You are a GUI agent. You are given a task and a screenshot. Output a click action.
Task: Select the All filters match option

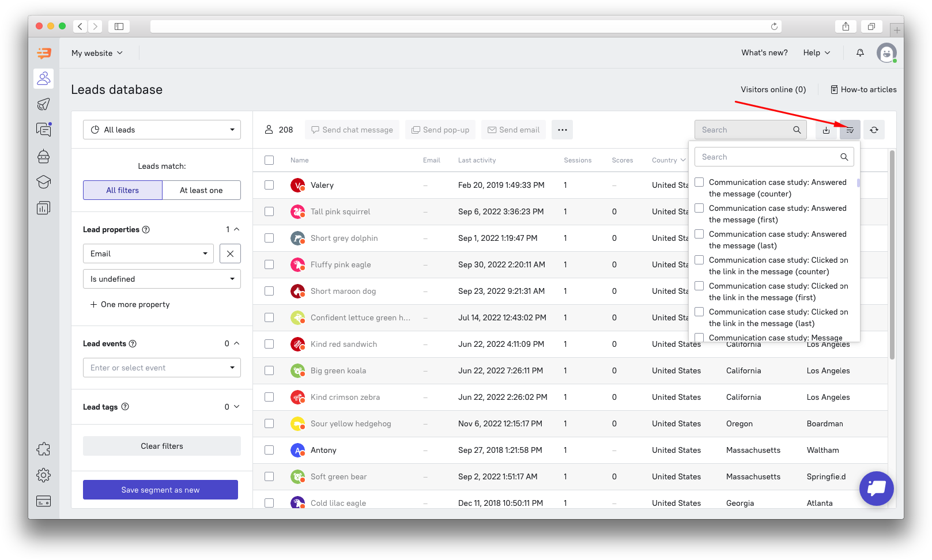[x=123, y=190]
